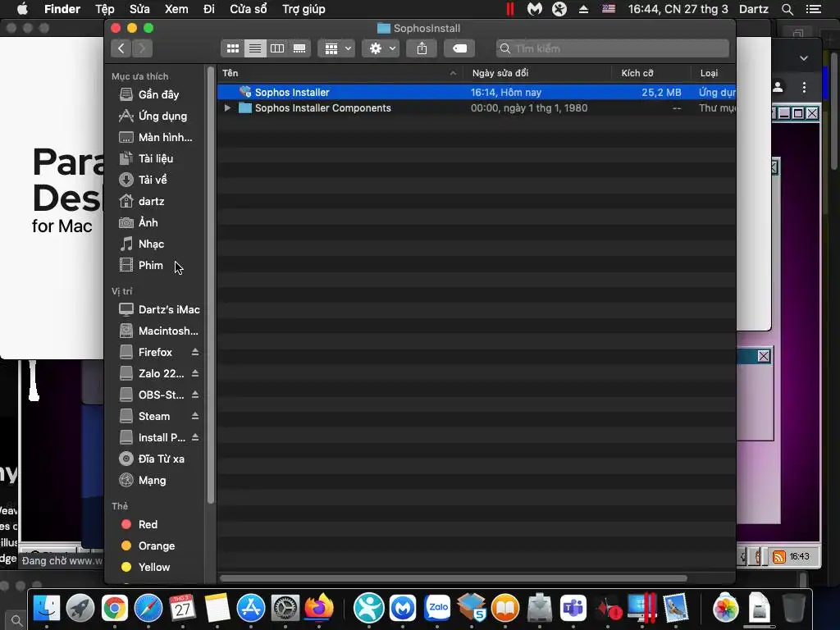Launch Safari from the Dock

click(148, 609)
